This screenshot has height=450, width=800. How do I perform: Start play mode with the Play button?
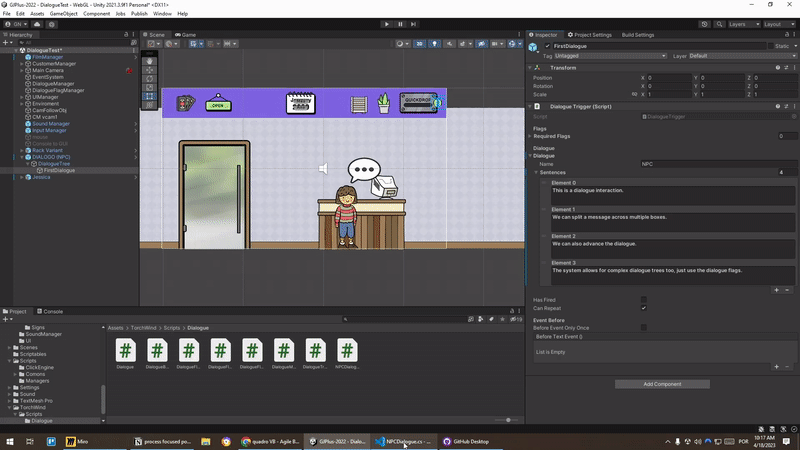tap(386, 24)
